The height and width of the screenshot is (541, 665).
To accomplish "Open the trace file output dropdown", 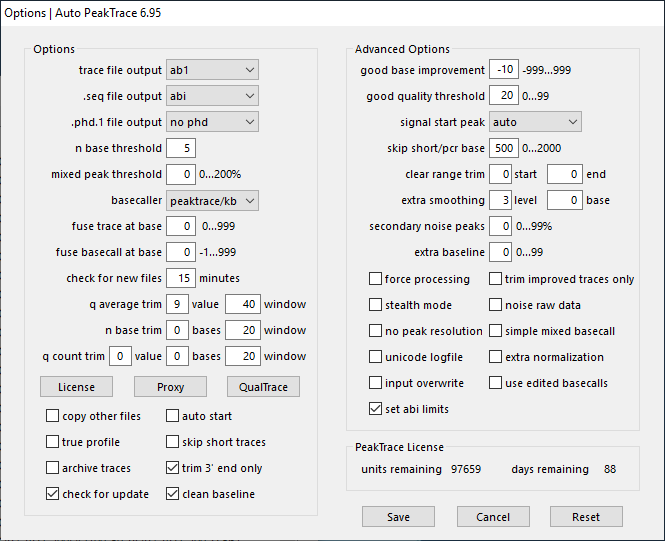I will point(212,70).
